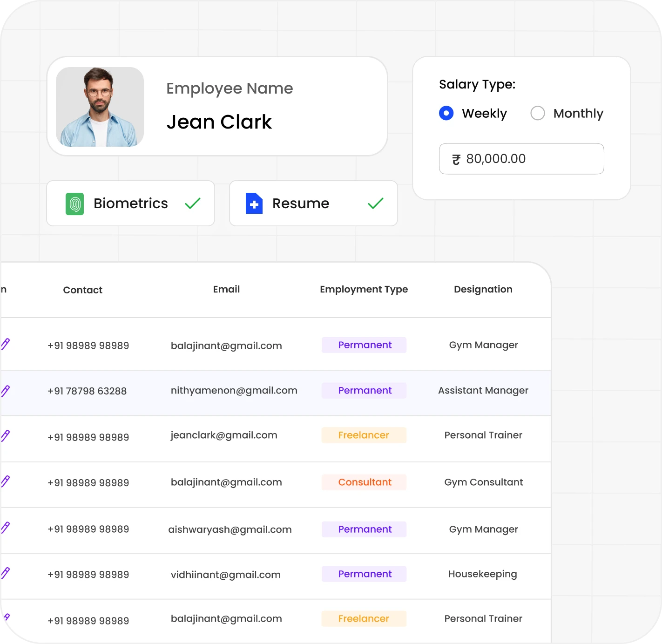Click the Consultant employment type badge
Image resolution: width=662 pixels, height=644 pixels.
point(364,482)
